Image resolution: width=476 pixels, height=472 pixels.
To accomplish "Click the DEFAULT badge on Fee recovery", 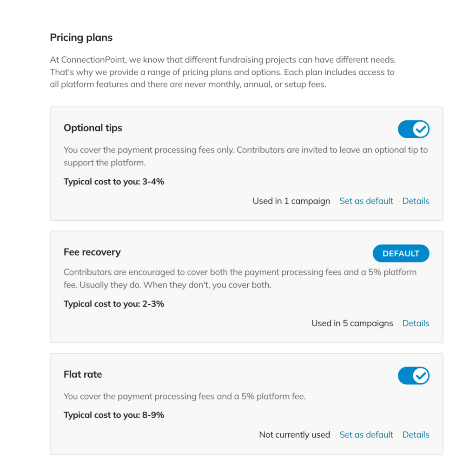I will point(401,253).
